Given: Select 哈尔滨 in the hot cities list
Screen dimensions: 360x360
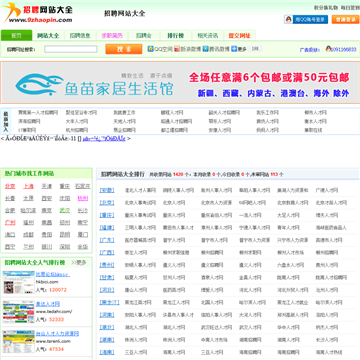Looking at the screenshot, I should click(x=28, y=210).
